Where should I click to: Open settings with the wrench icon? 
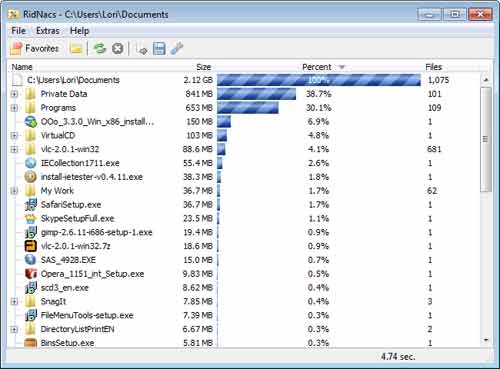pyautogui.click(x=177, y=49)
